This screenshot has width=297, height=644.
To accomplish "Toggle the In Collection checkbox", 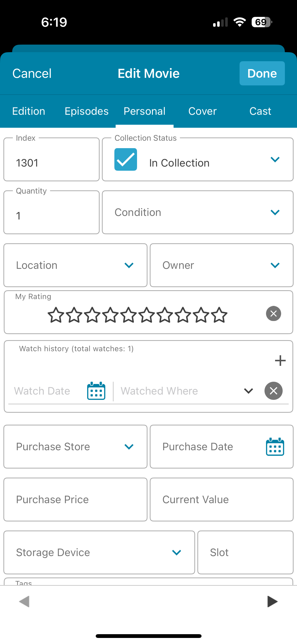I will point(126,159).
